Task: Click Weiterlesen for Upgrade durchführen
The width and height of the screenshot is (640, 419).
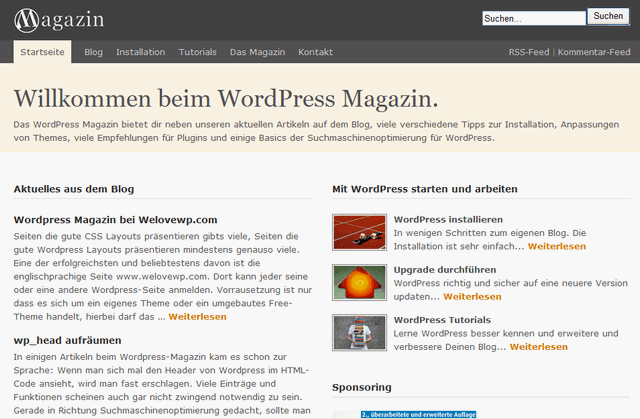Action: coord(472,297)
